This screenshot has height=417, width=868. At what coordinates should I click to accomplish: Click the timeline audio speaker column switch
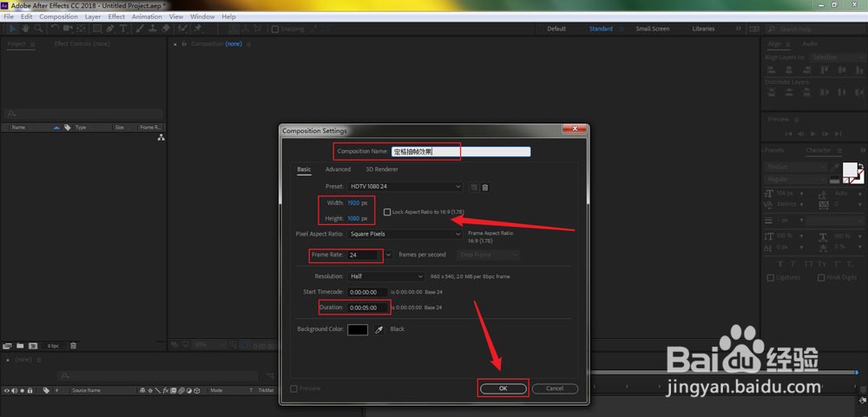(x=15, y=390)
